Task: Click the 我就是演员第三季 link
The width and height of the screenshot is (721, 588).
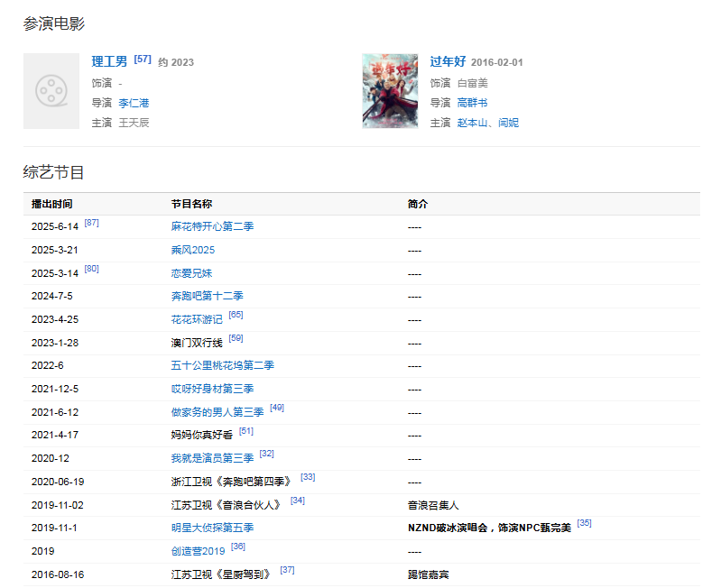Action: [212, 458]
